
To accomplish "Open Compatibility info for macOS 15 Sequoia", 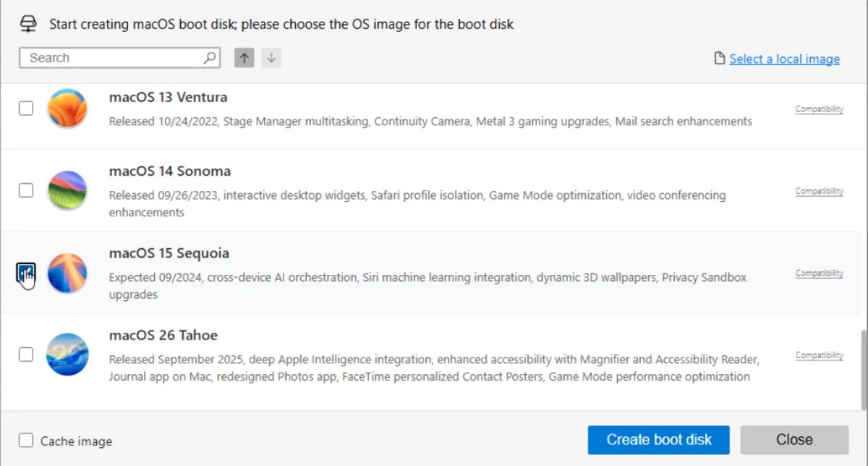I will click(819, 273).
